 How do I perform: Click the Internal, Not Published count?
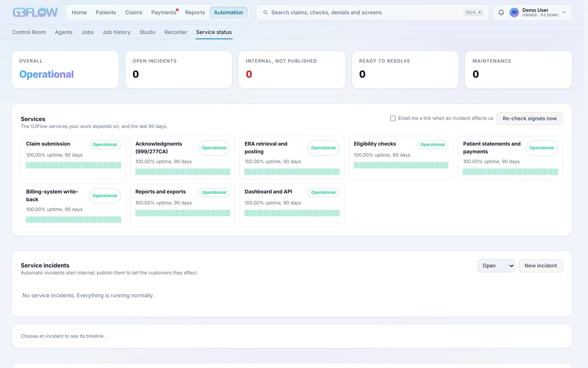coord(249,74)
